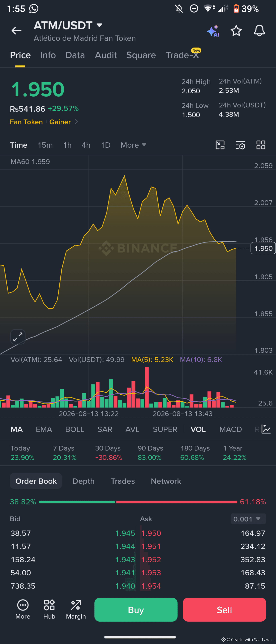Screen dimensions: 276x644
Task: Switch to the Audit tab
Action: (106, 55)
